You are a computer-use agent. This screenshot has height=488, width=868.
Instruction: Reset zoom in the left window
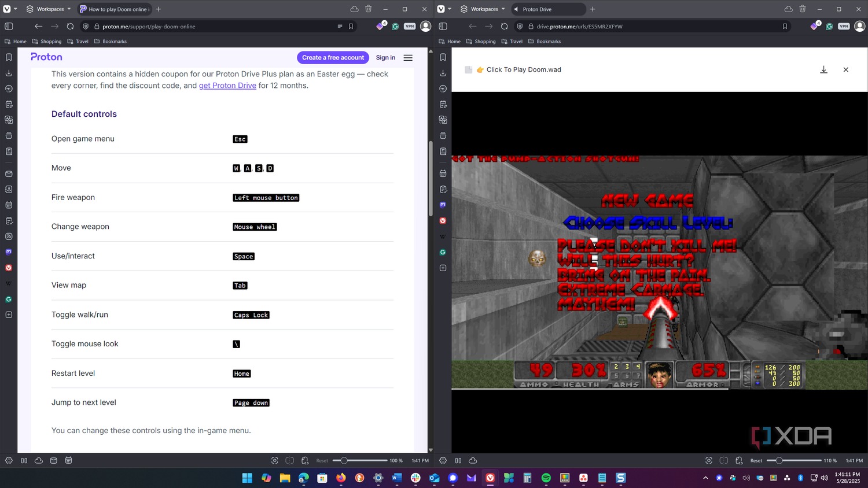tap(322, 460)
